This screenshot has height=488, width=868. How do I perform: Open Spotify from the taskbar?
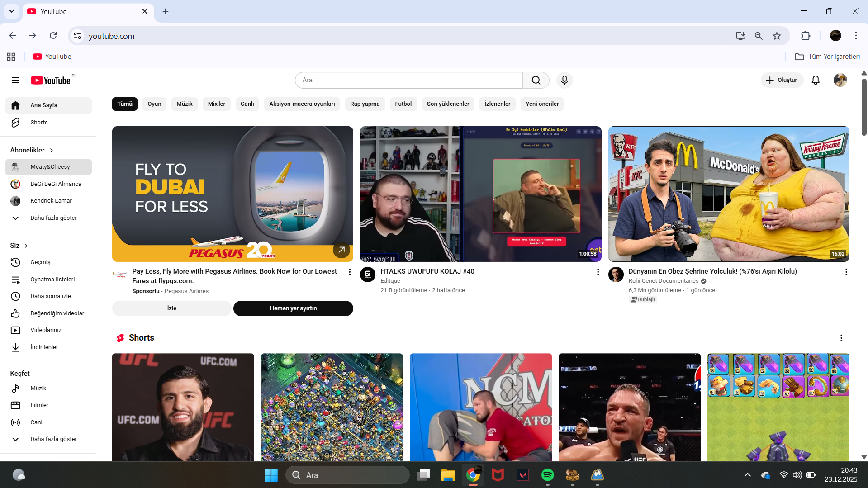(x=547, y=475)
